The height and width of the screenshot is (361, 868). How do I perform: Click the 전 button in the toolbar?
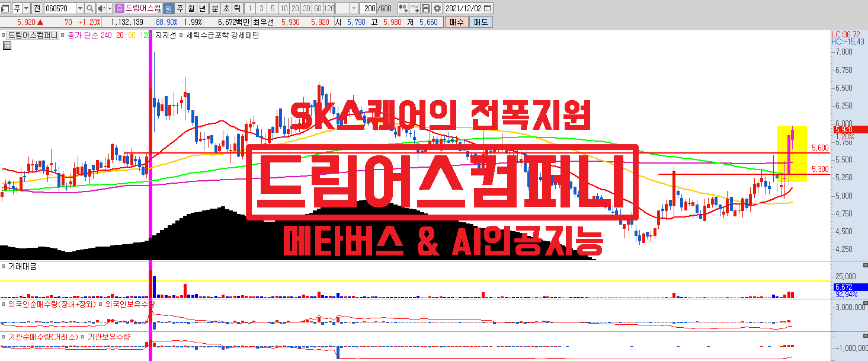pos(37,8)
